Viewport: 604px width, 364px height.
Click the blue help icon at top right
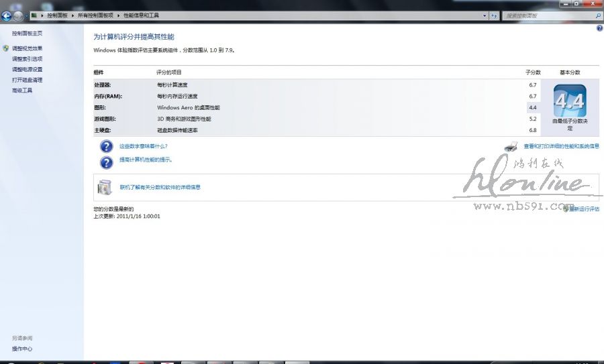[x=599, y=29]
